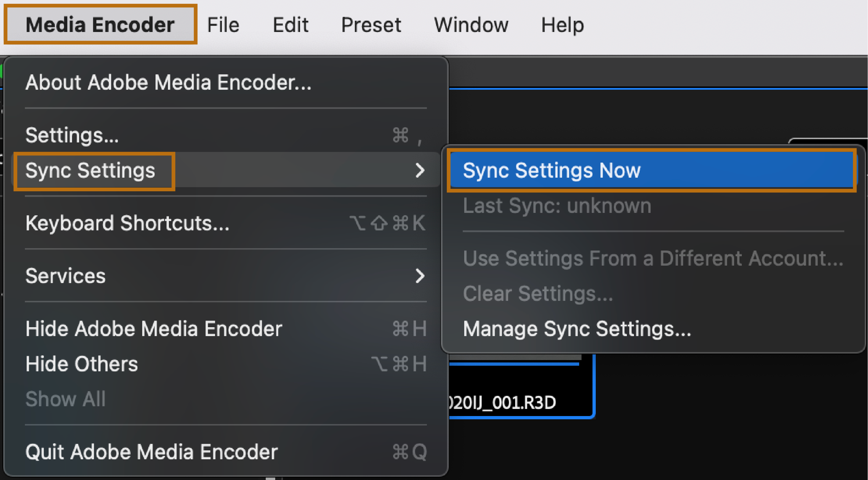Expand the Sync Settings submenu
The height and width of the screenshot is (480, 868).
(90, 171)
